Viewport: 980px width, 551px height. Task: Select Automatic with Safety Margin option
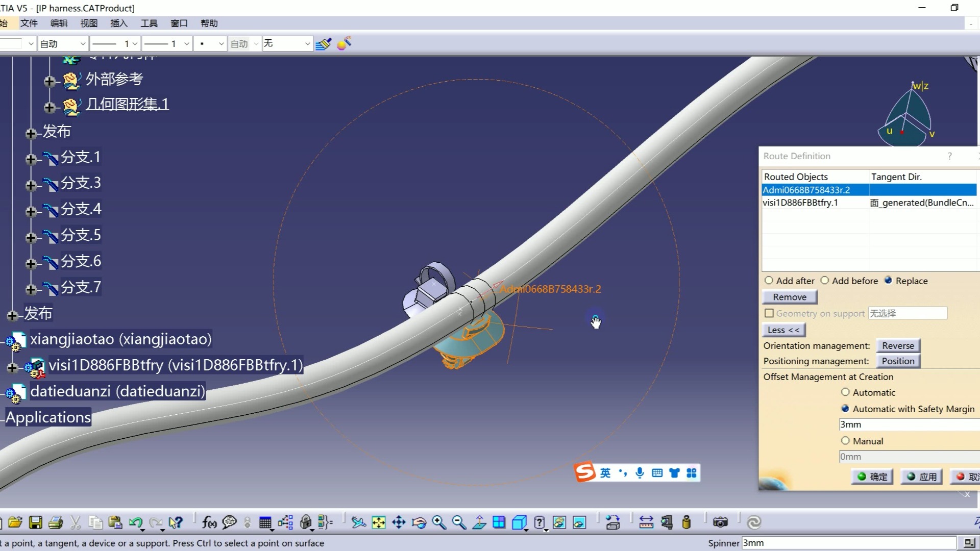(x=845, y=408)
